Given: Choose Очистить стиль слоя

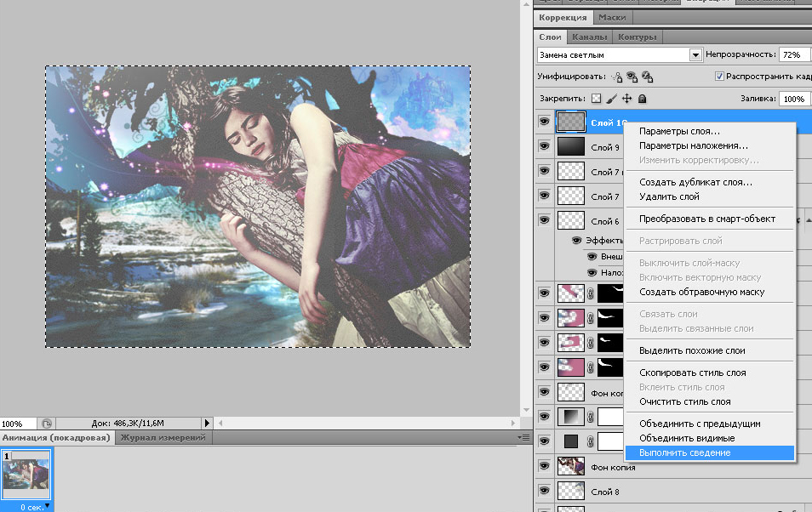Looking at the screenshot, I should click(x=684, y=401).
